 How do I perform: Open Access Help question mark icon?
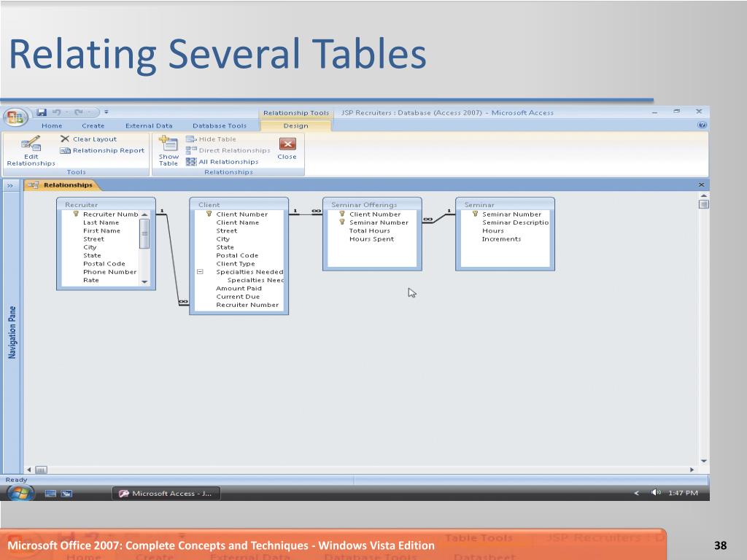tap(702, 125)
